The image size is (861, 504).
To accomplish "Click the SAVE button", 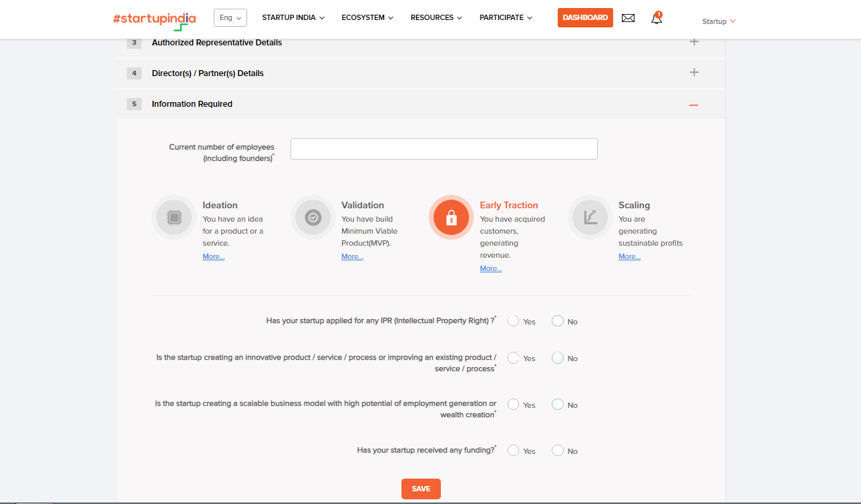I will (421, 489).
